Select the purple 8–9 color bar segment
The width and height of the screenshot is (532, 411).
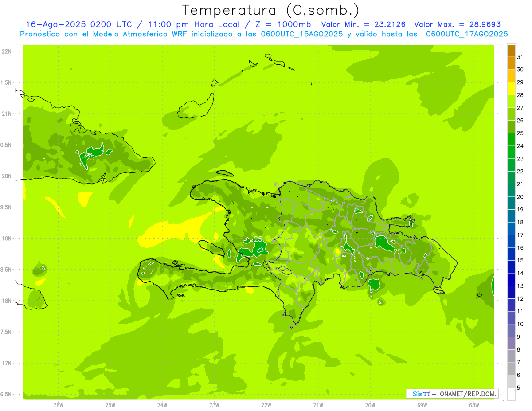point(511,343)
